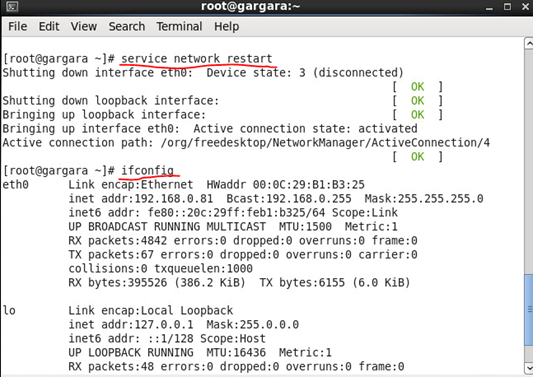Open the Terminal menu
533x377 pixels.
coord(179,27)
